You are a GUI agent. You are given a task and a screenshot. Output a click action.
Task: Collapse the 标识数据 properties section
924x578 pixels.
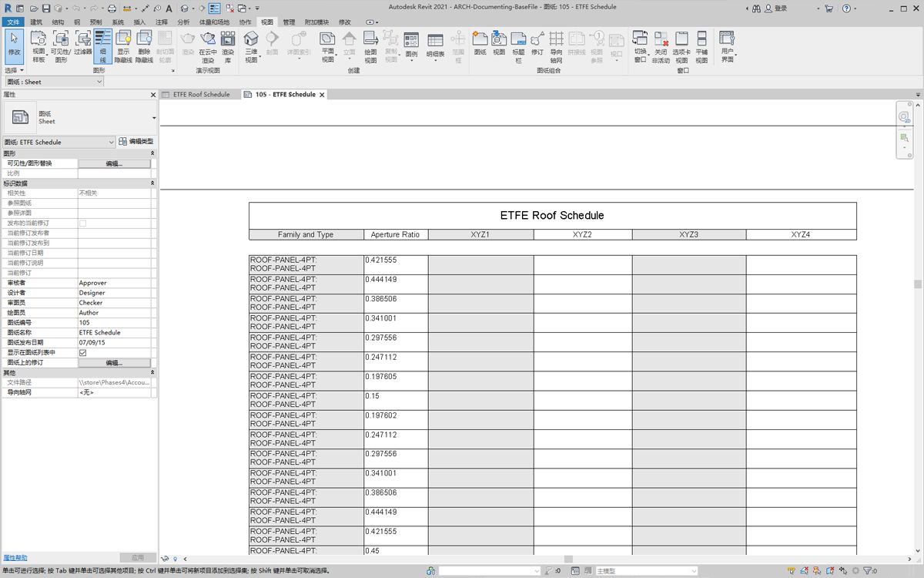(152, 183)
